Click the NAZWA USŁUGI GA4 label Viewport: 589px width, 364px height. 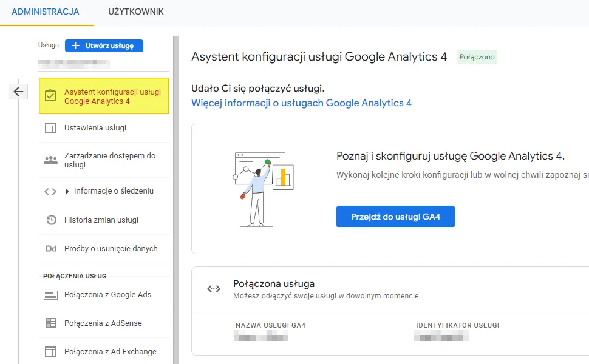(270, 325)
